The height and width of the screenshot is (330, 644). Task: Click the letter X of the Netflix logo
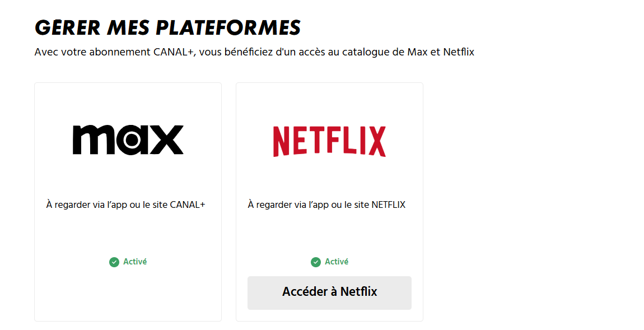click(377, 142)
